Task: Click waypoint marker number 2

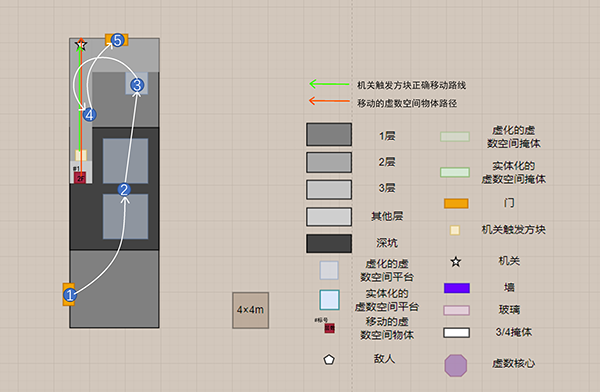Action: [x=124, y=189]
